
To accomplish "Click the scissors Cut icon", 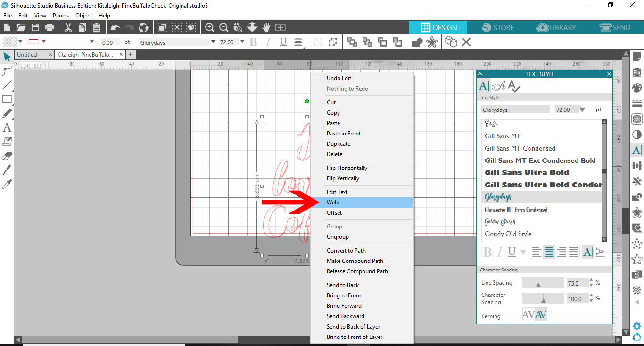I will click(68, 27).
